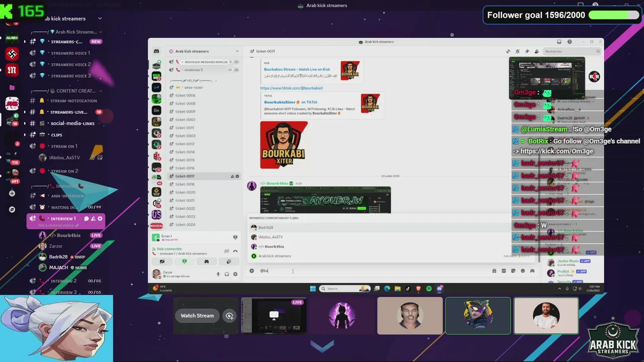
Task: Open Bourkabixx Stream Watch Live on Kick link
Action: [x=297, y=69]
